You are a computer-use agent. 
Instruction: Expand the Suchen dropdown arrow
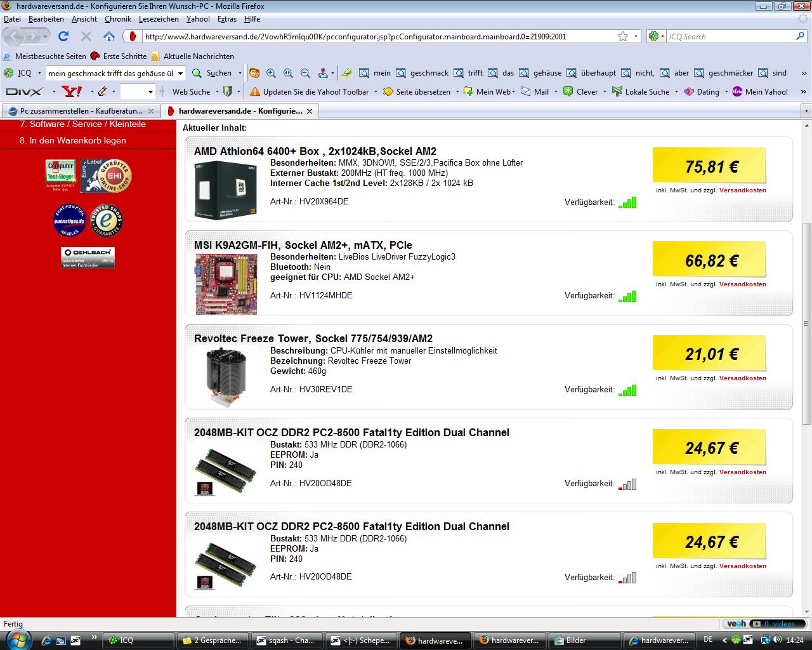coord(240,73)
